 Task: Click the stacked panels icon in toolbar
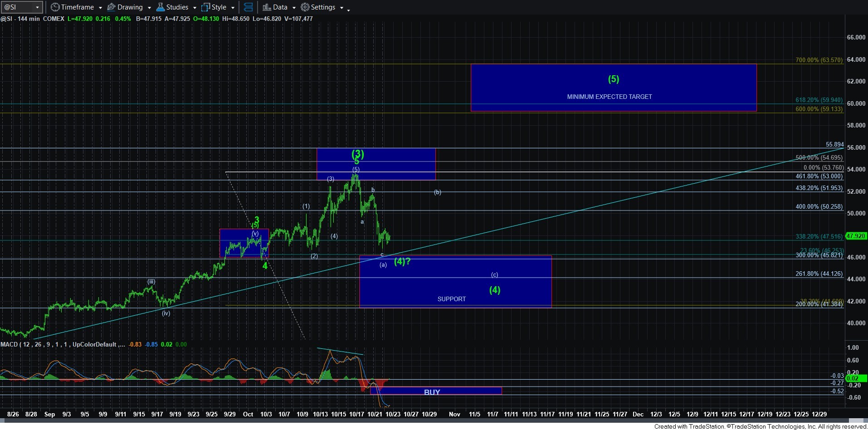[248, 7]
